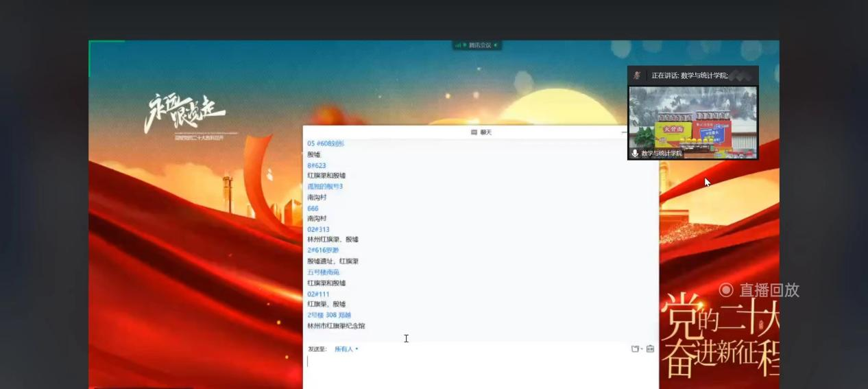Screen dimensions: 868x389
Task: Click the network signal bars icon
Action: 457,45
